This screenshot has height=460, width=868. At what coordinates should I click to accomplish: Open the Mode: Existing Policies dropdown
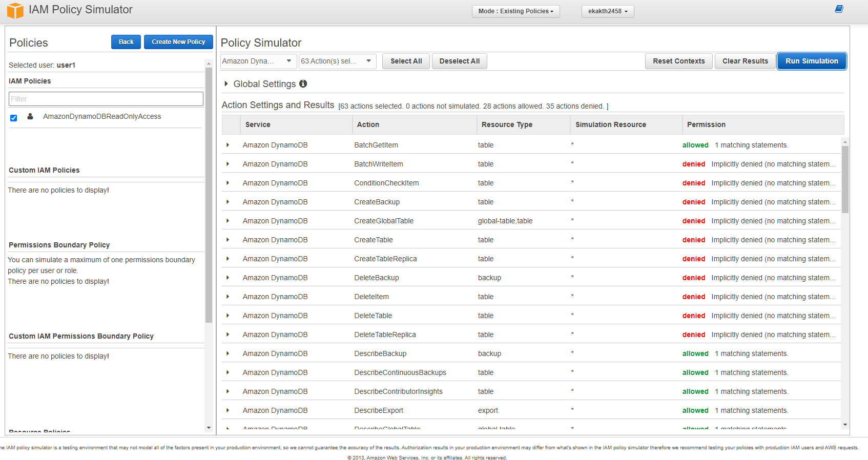click(515, 11)
